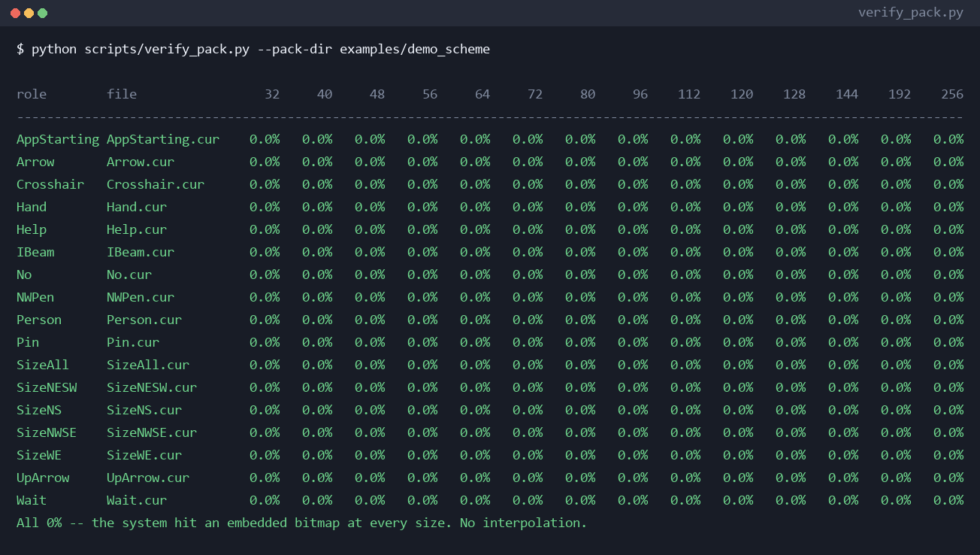Select the AppStarting.cur file name

[x=163, y=139]
